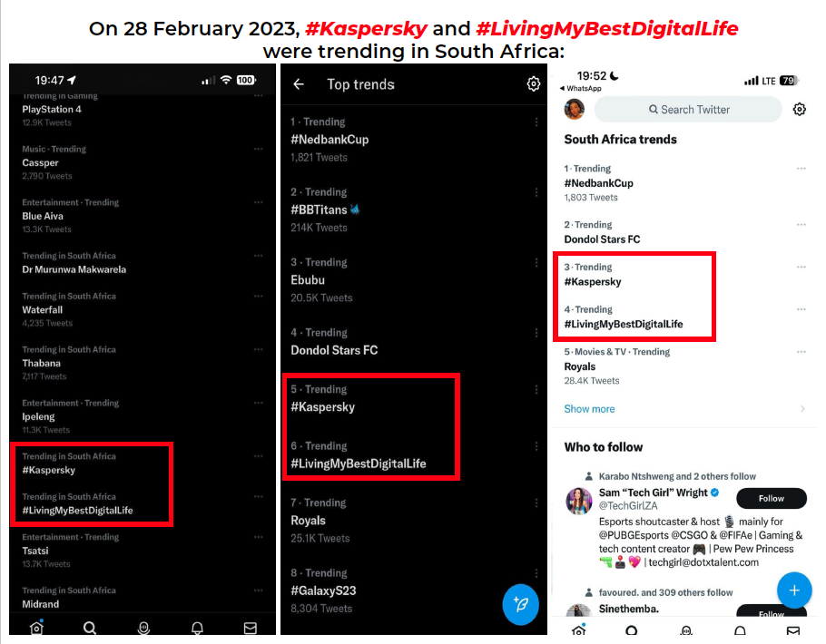
Task: Tap the profile avatar next to search bar
Action: (574, 109)
